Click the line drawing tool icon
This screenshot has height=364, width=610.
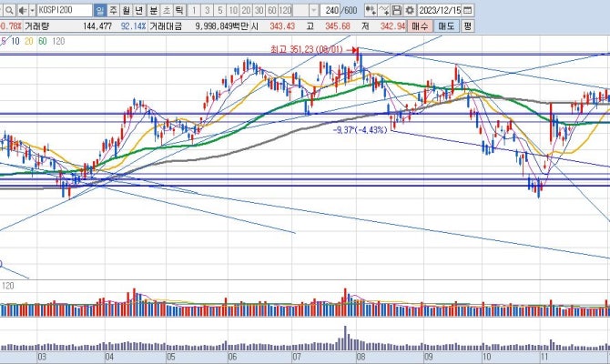[384, 11]
